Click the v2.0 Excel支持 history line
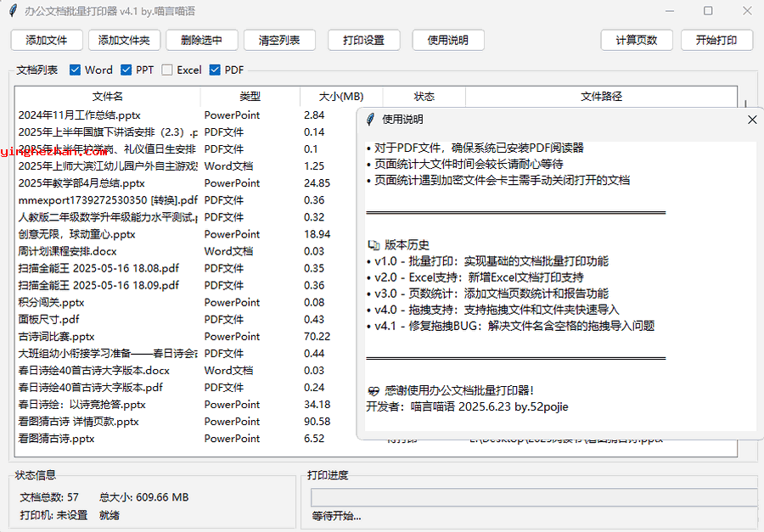The image size is (764, 532). (475, 277)
